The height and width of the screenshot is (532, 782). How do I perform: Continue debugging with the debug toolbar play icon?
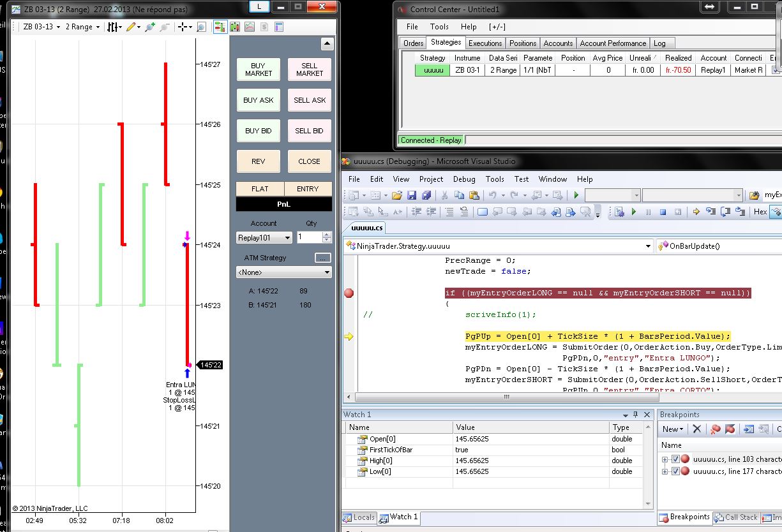pyautogui.click(x=634, y=212)
